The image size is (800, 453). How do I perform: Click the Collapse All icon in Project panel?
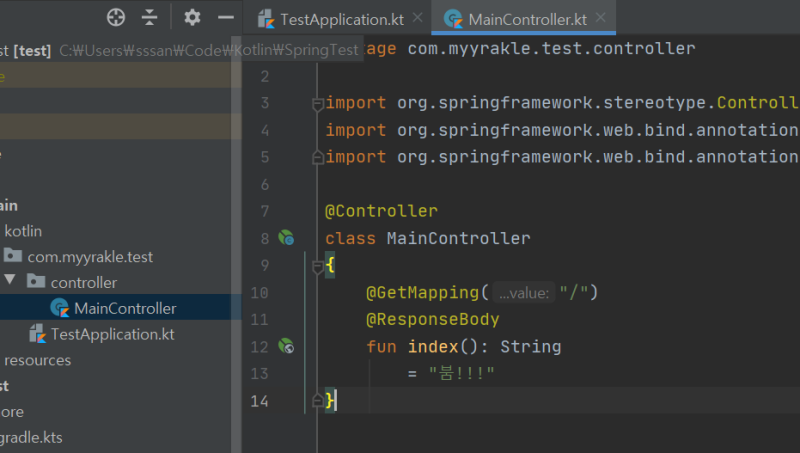coord(150,17)
